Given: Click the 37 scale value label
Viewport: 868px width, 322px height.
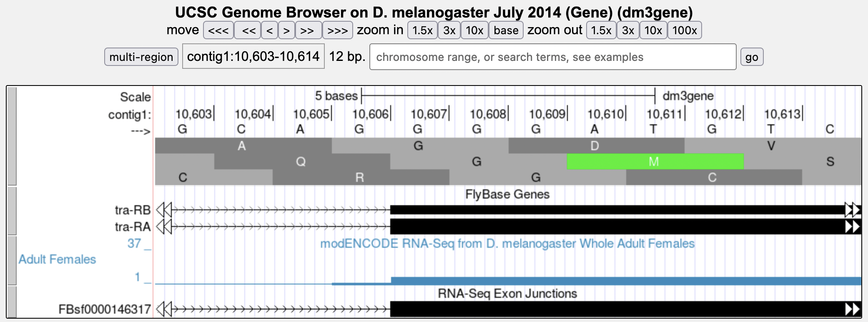Looking at the screenshot, I should [x=134, y=243].
